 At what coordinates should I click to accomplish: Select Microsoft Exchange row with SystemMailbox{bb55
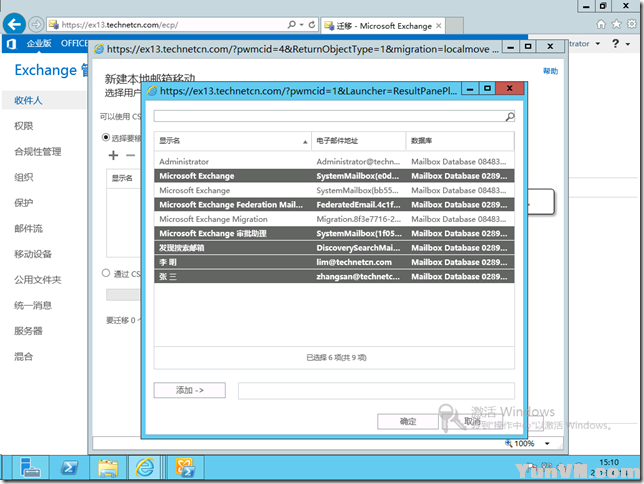(x=334, y=190)
